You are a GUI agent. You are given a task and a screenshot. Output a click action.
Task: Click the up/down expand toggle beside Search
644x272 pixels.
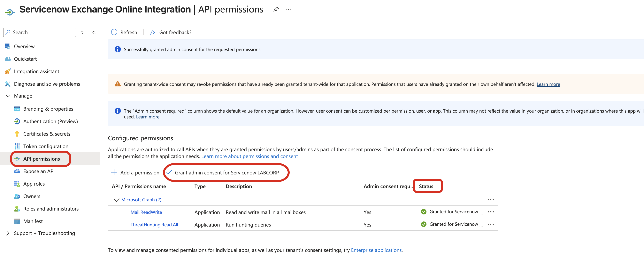click(x=82, y=32)
